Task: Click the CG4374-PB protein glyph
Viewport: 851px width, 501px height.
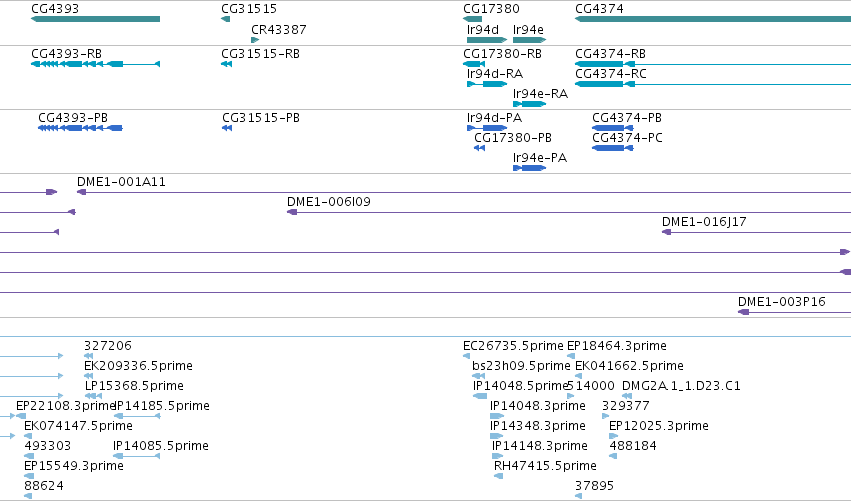Action: click(x=613, y=128)
